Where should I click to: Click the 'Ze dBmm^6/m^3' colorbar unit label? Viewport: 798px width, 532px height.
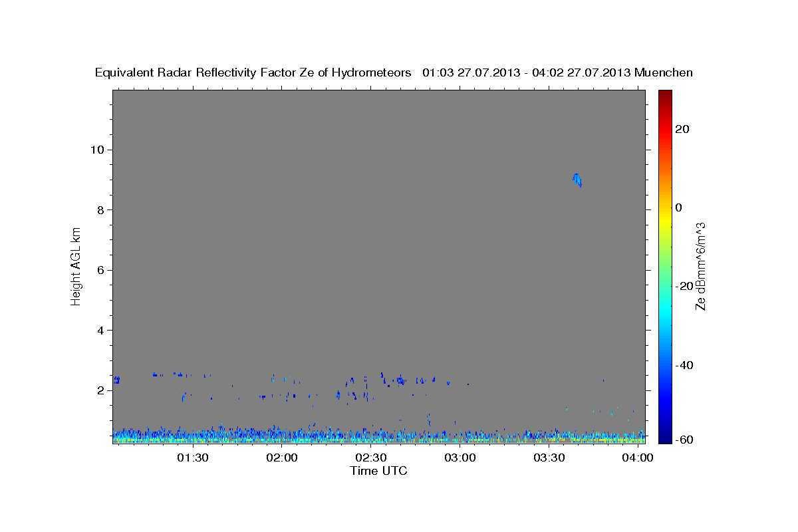click(x=700, y=266)
